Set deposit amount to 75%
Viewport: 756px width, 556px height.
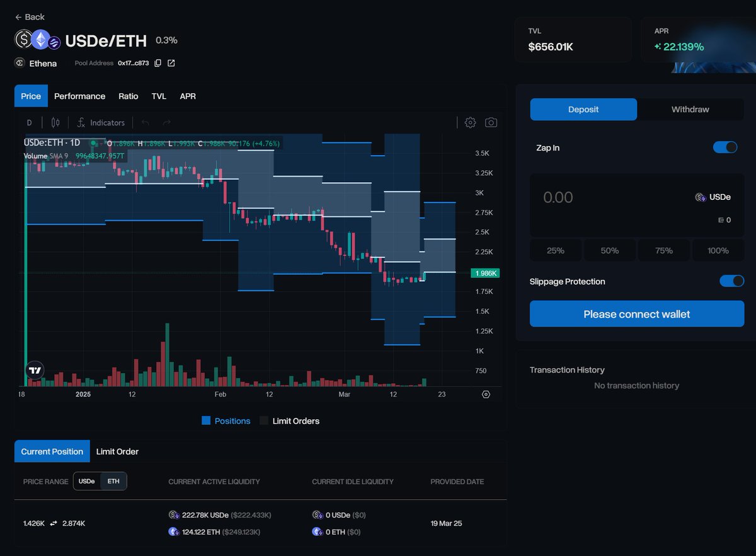point(664,250)
